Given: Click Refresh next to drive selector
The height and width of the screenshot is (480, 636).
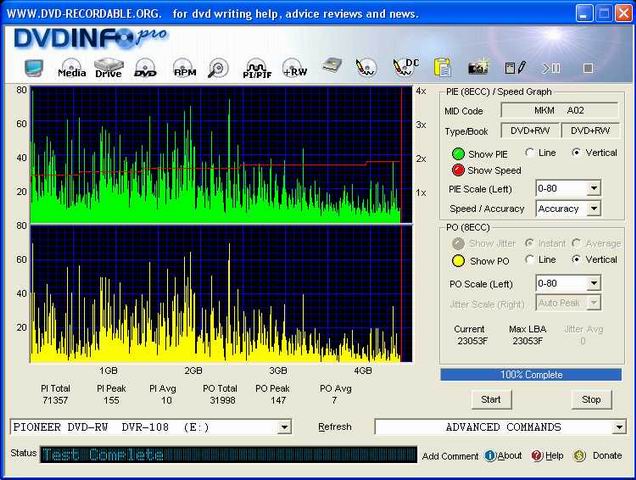Looking at the screenshot, I should 335,427.
